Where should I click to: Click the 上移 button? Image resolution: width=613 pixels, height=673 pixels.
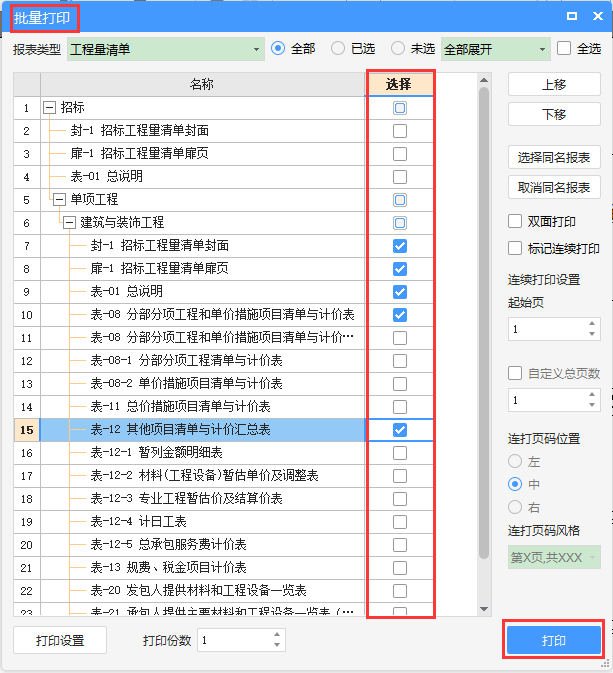click(554, 85)
